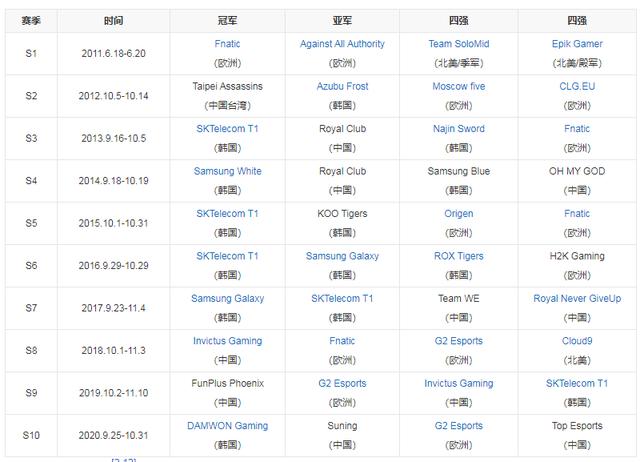The width and height of the screenshot is (640, 462).
Task: Open Samsung Galaxy champion link in S7 row
Action: 227,298
